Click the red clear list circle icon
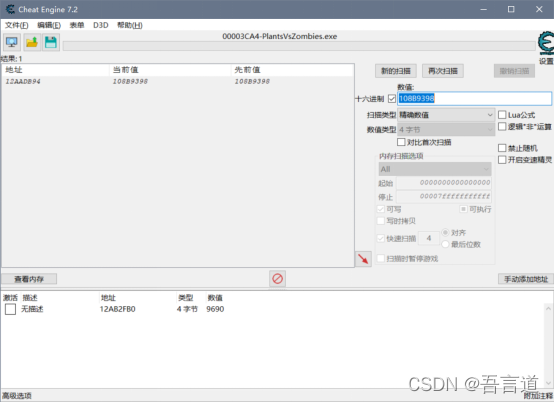 click(x=277, y=279)
